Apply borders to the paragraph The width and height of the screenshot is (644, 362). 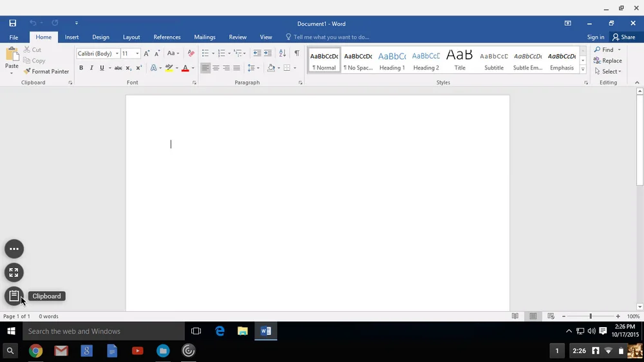287,68
